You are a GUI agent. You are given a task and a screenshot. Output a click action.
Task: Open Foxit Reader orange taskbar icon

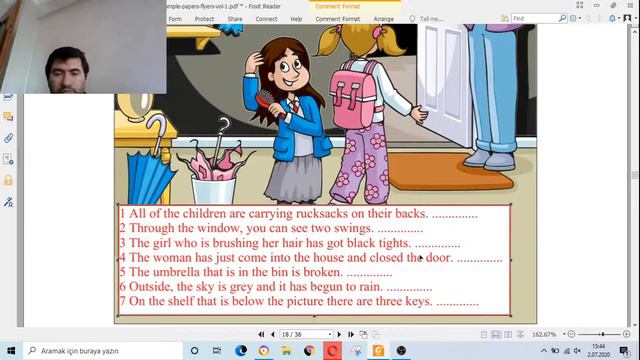[378, 351]
